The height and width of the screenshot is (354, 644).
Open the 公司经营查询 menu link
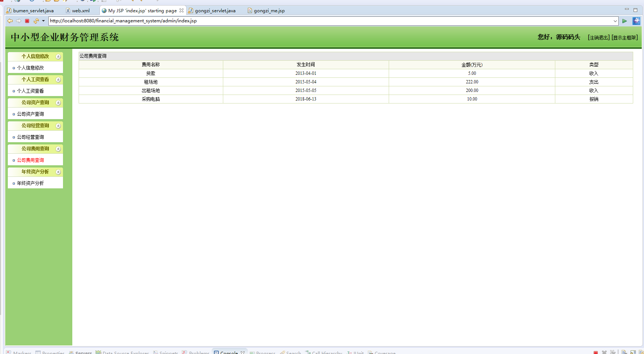[30, 137]
